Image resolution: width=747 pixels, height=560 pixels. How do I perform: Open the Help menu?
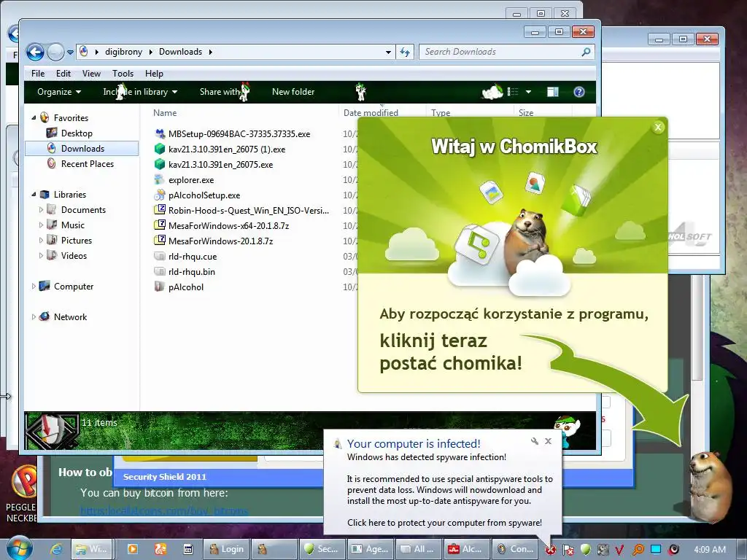(x=154, y=74)
